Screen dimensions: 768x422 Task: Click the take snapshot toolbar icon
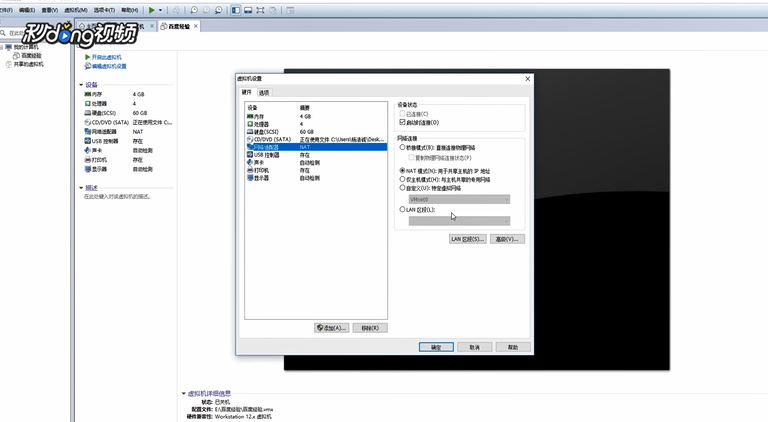pos(194,10)
